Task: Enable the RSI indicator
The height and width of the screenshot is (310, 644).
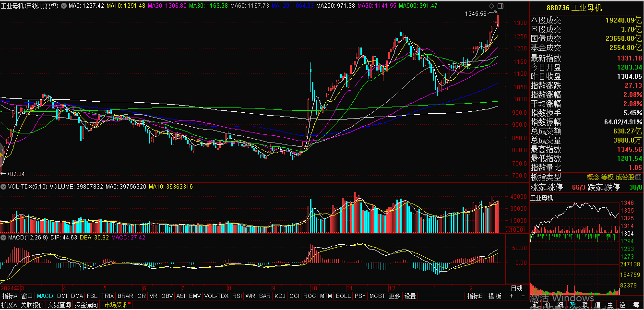Action: click(237, 296)
